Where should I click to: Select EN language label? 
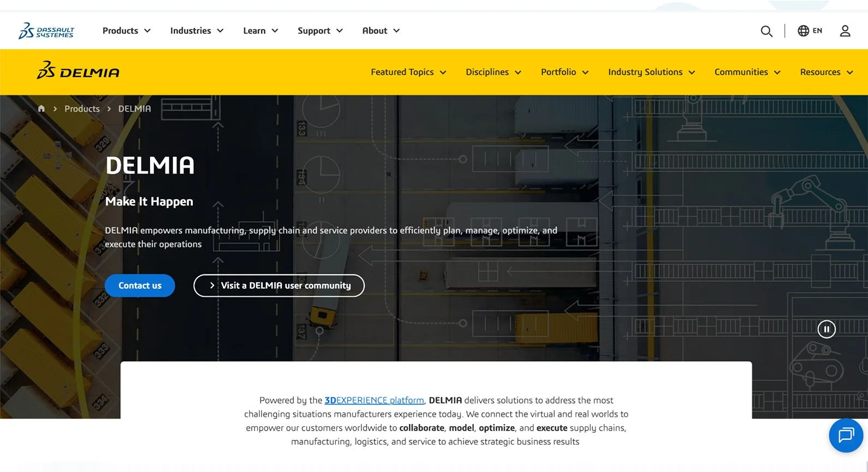[x=817, y=31]
